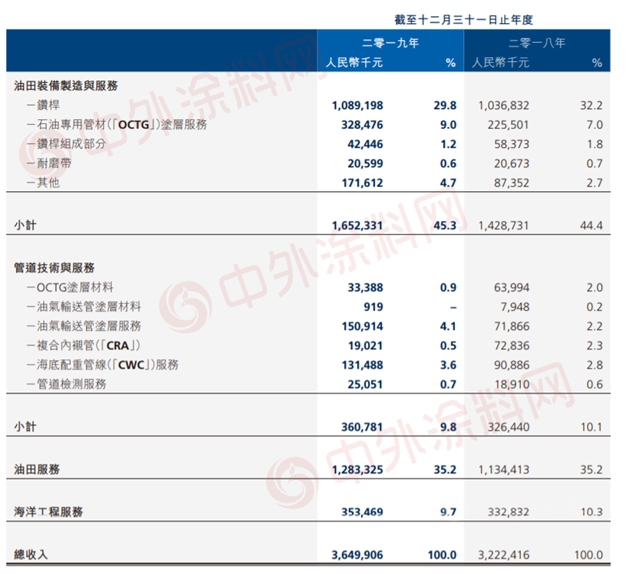Image resolution: width=640 pixels, height=574 pixels.
Task: Click the subtotal value 1,428,731
Action: (x=504, y=225)
